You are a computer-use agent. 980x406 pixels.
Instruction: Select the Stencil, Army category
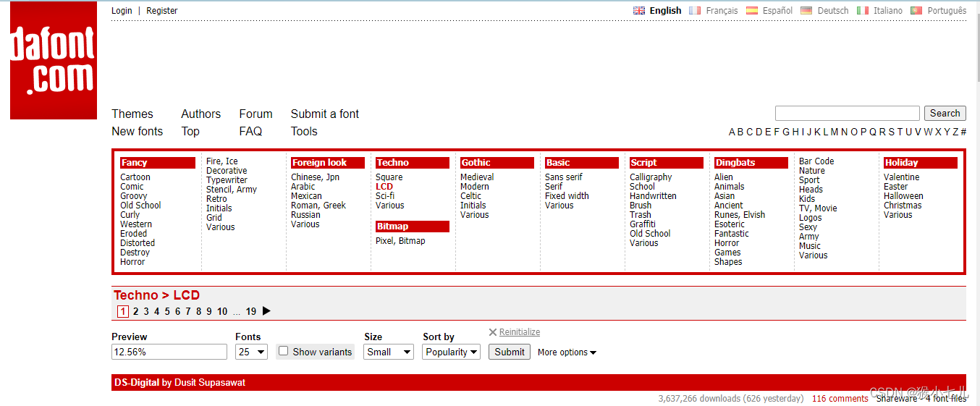click(x=232, y=190)
